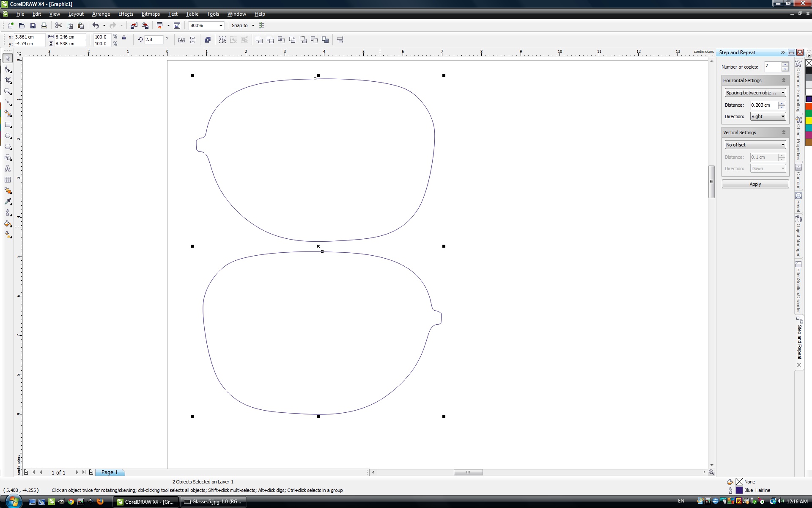Image resolution: width=812 pixels, height=508 pixels.
Task: Collapse the Vertical Settings section
Action: click(x=784, y=133)
